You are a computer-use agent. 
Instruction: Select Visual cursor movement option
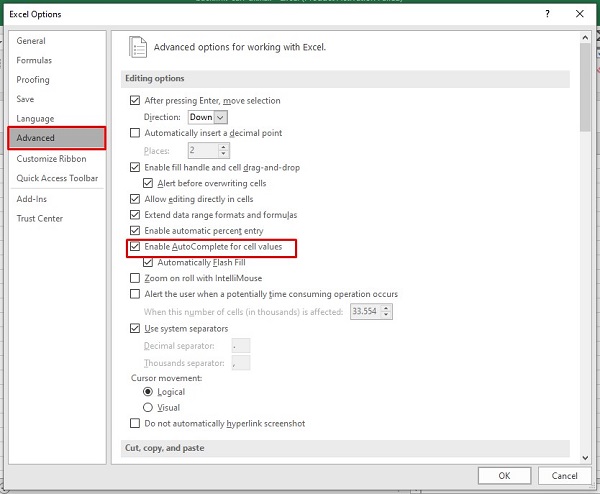(x=149, y=407)
